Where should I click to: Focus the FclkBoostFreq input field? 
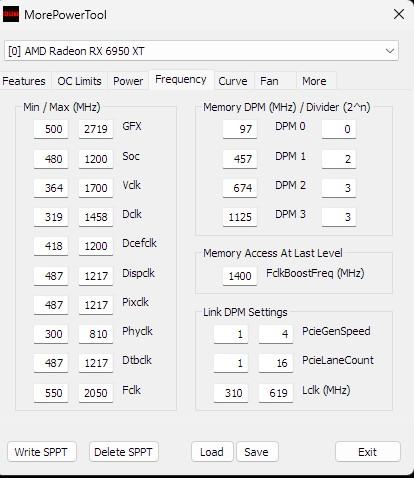pyautogui.click(x=240, y=276)
